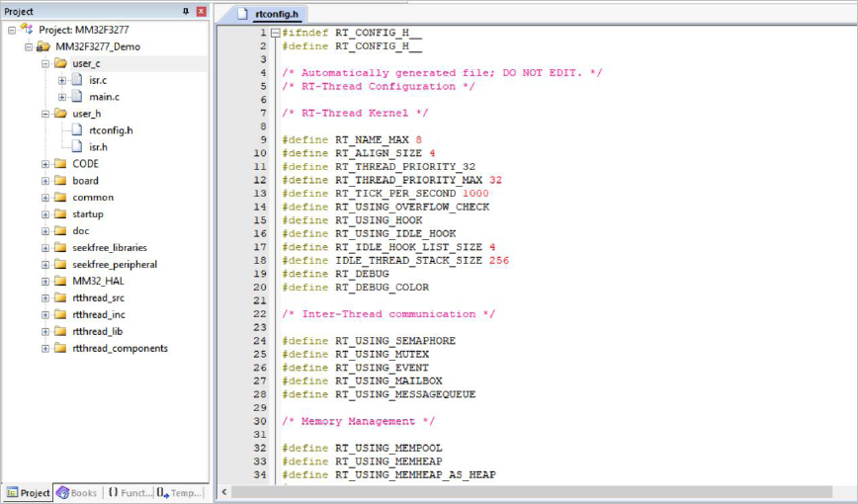This screenshot has width=858, height=504.
Task: Click the board folder icon
Action: pyautogui.click(x=60, y=181)
